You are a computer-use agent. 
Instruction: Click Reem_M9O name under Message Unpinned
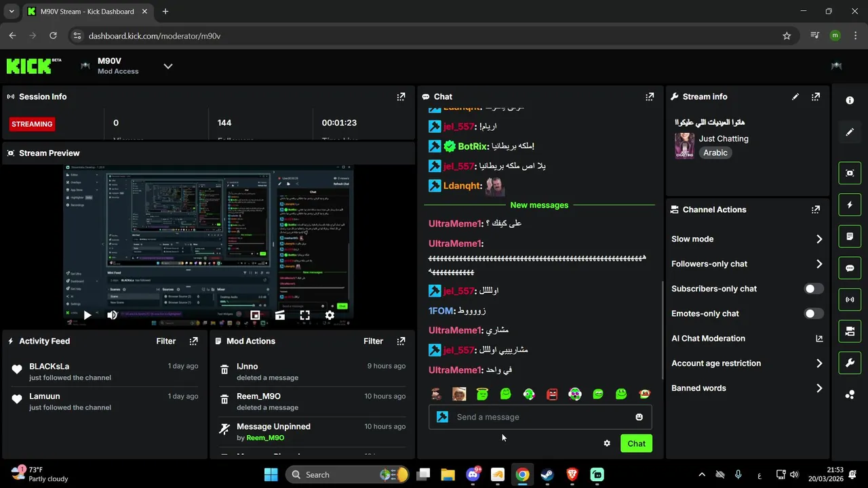pos(264,438)
